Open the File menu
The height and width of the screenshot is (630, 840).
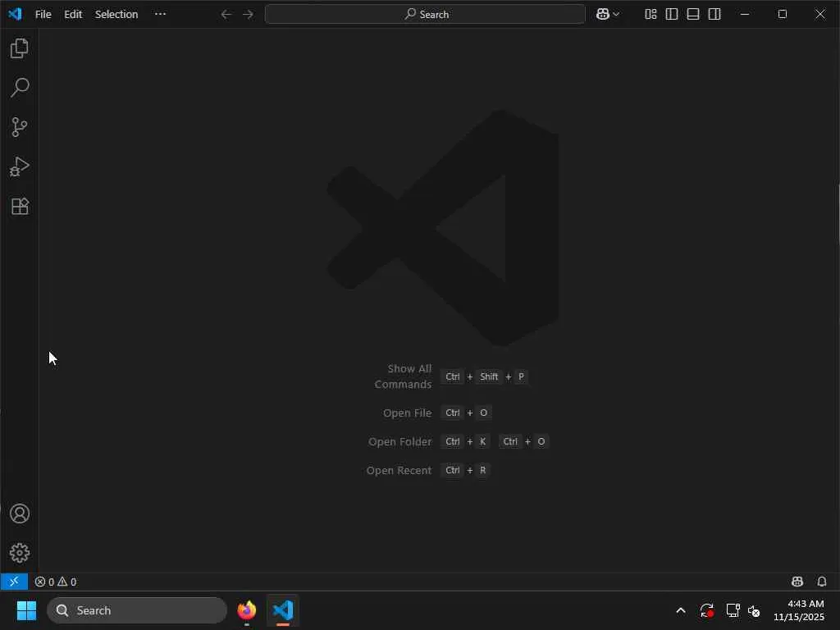point(43,15)
